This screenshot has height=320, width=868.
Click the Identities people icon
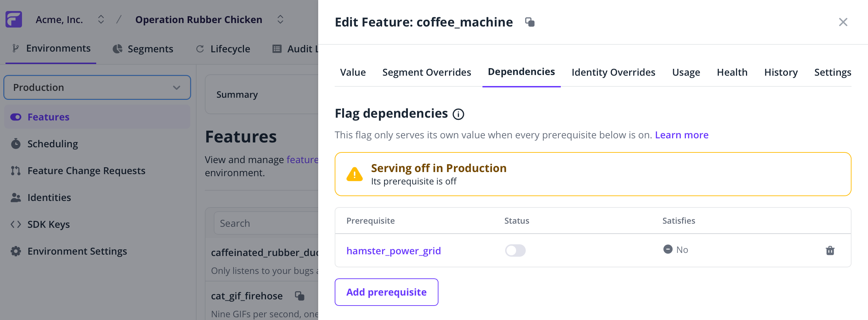pos(16,197)
